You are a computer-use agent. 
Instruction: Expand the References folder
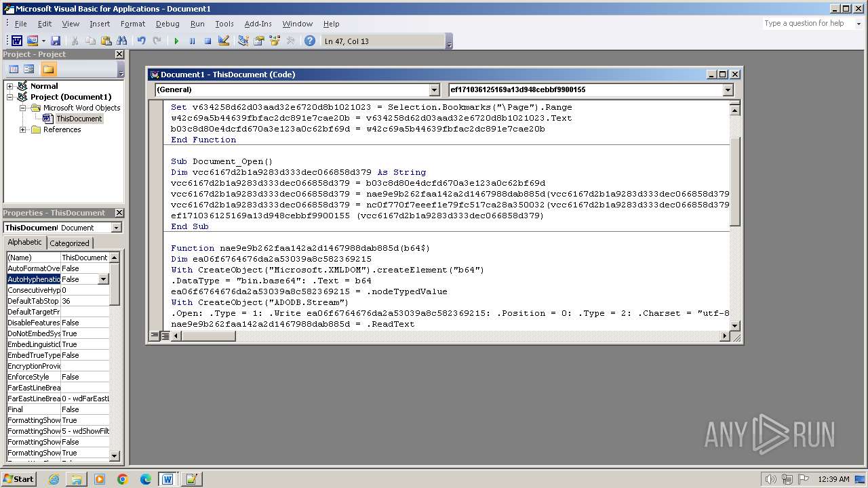tap(22, 129)
